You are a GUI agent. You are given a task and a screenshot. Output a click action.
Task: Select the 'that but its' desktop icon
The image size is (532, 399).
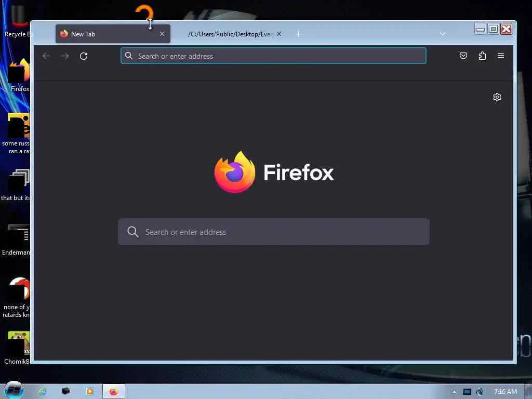point(16,184)
